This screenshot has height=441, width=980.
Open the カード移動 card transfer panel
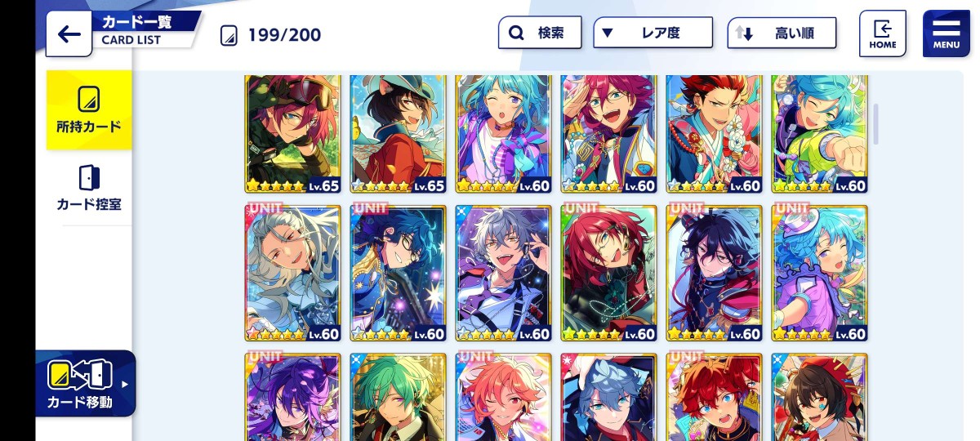click(x=85, y=383)
